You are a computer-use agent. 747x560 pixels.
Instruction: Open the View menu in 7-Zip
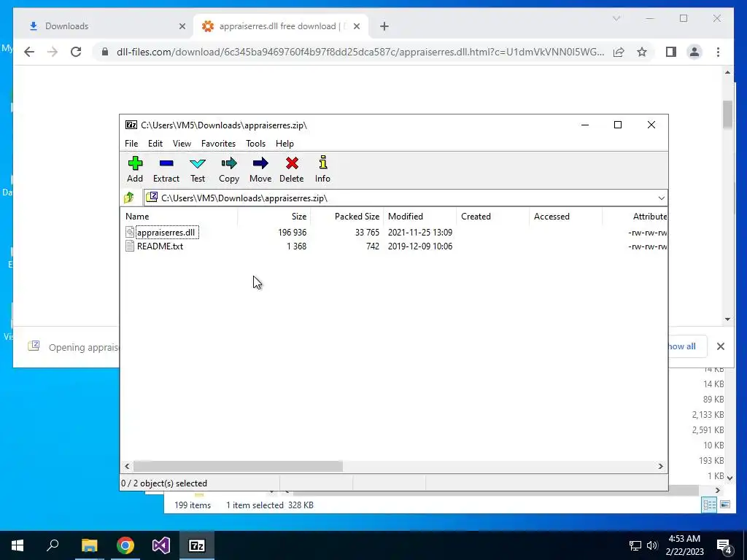click(x=182, y=144)
